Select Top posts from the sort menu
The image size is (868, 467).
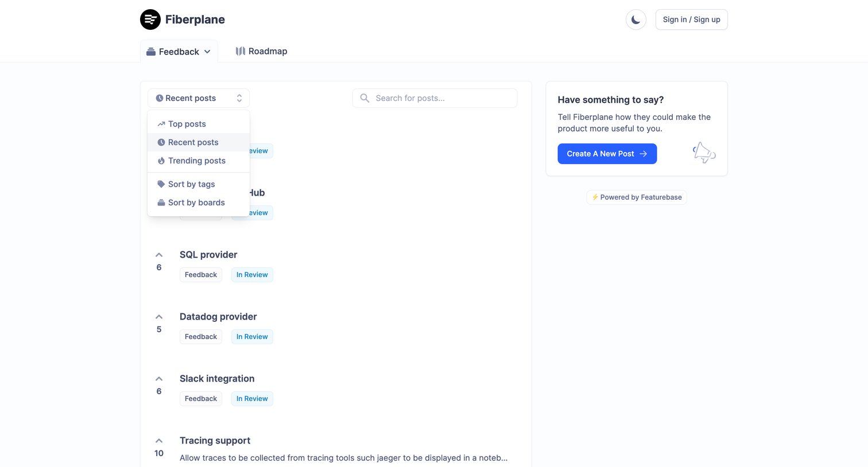click(199, 124)
